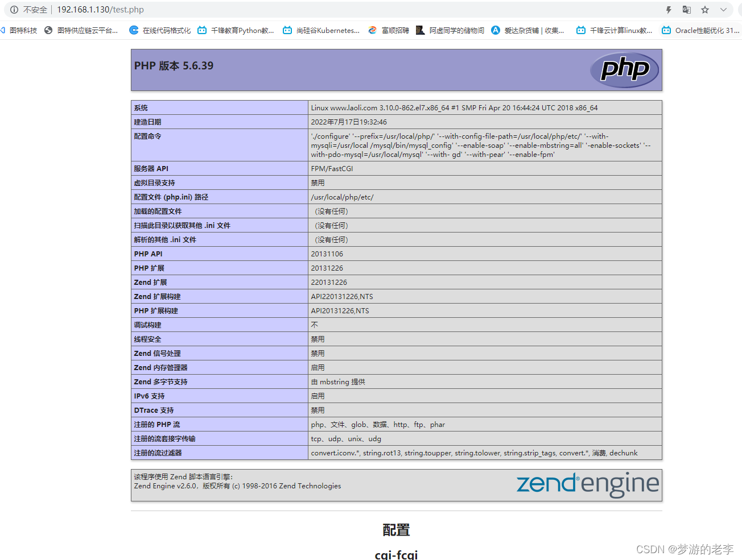Click the PHP 扩展 value 20131226
The image size is (742, 560).
pos(327,268)
